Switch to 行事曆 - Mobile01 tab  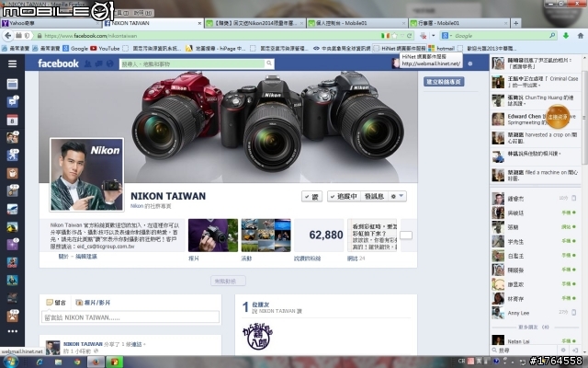click(459, 23)
